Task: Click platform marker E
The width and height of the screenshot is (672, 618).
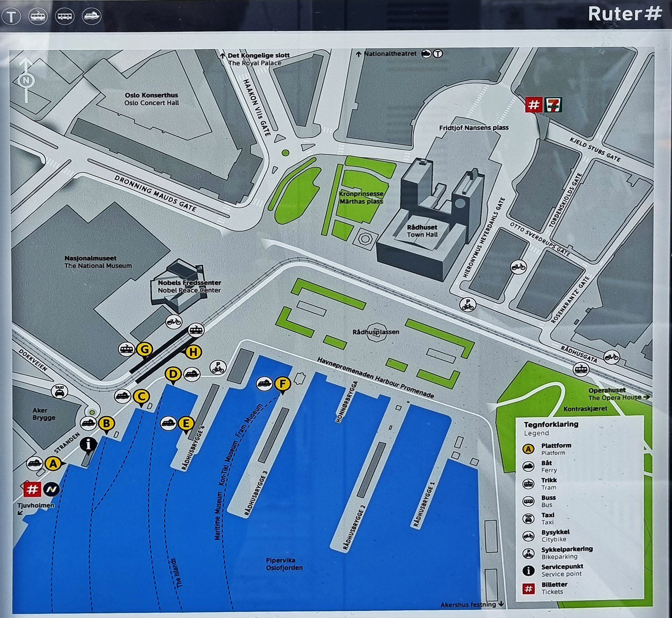Action: 186,423
